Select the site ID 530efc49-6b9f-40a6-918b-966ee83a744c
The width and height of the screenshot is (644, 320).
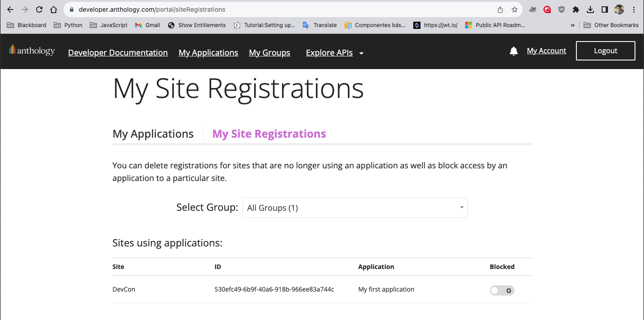tap(274, 289)
